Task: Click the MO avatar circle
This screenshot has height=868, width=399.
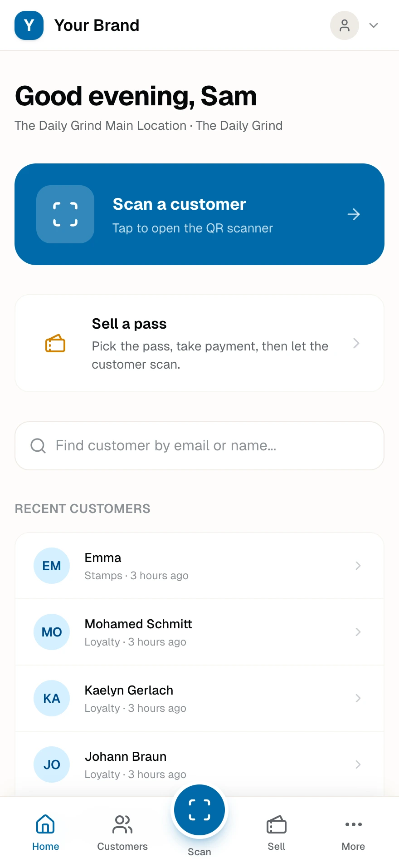Action: 52,632
